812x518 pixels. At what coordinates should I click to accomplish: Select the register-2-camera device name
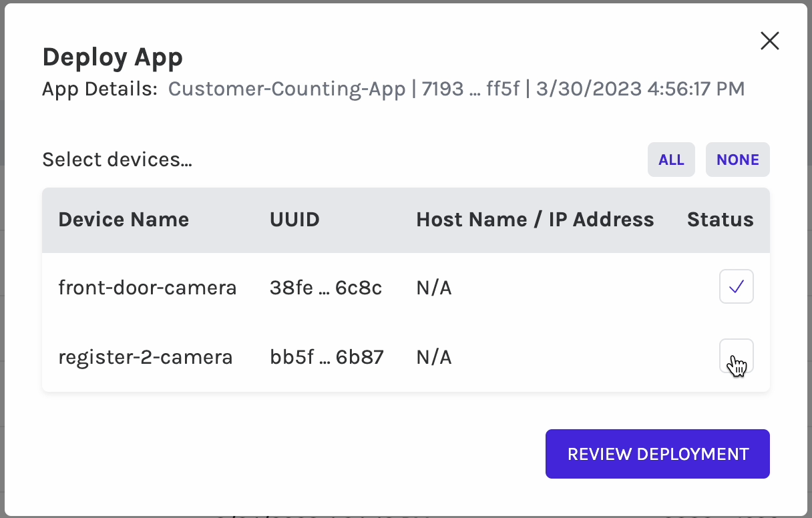[x=146, y=357]
